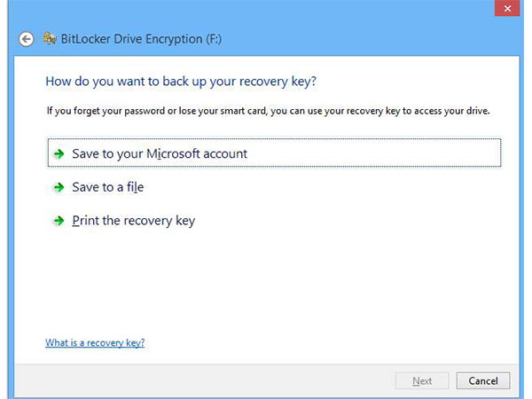Screen dimensions: 532x399
Task: Click the BitLocker padlock-and-keys title icon
Action: (50, 39)
